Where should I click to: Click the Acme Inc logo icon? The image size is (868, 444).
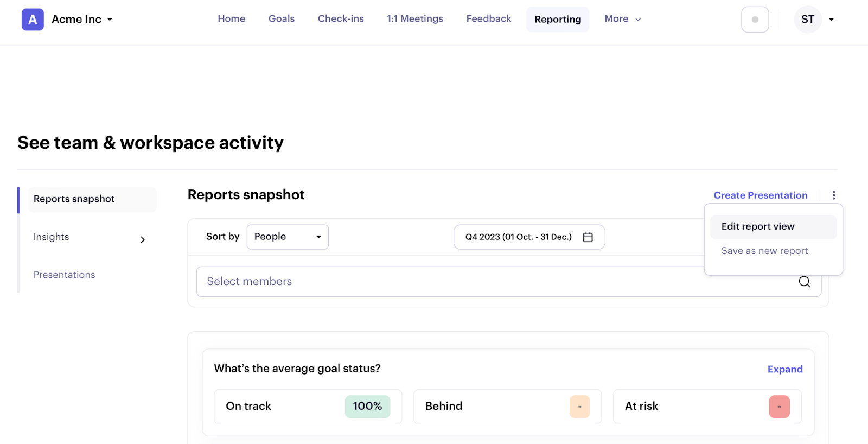point(33,20)
